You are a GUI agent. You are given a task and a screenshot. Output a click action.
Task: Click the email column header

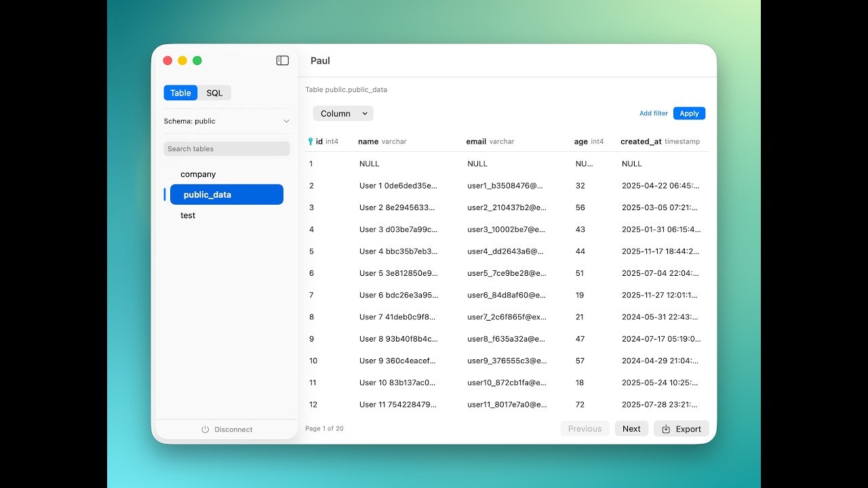490,142
